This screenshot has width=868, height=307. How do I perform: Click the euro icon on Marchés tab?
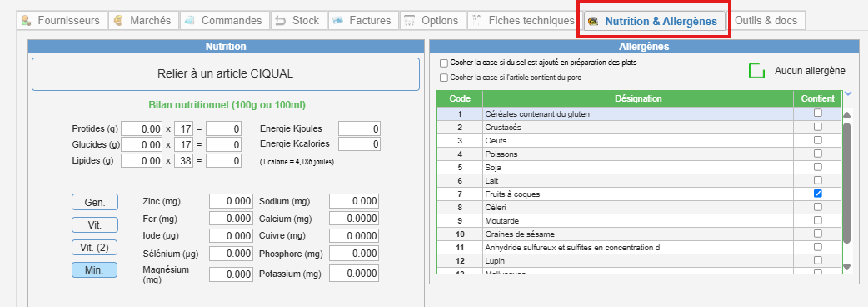pos(118,21)
